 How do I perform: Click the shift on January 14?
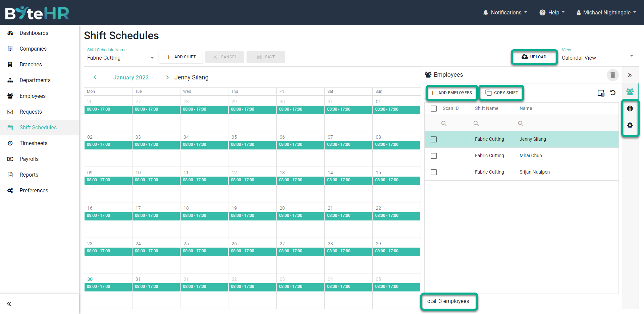(x=348, y=180)
